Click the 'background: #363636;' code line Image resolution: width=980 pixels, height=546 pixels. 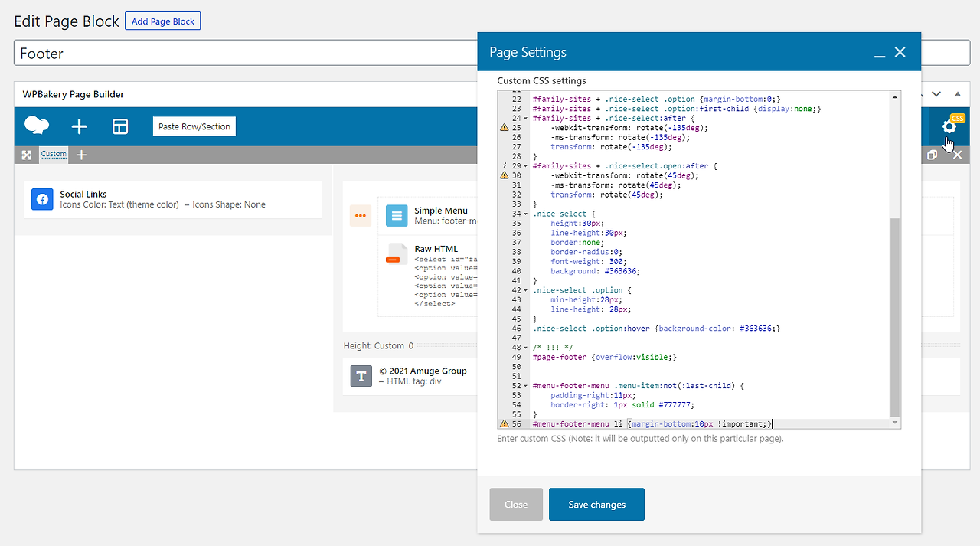(x=595, y=271)
